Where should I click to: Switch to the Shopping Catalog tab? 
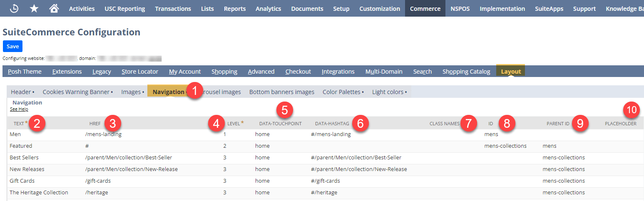pyautogui.click(x=466, y=72)
